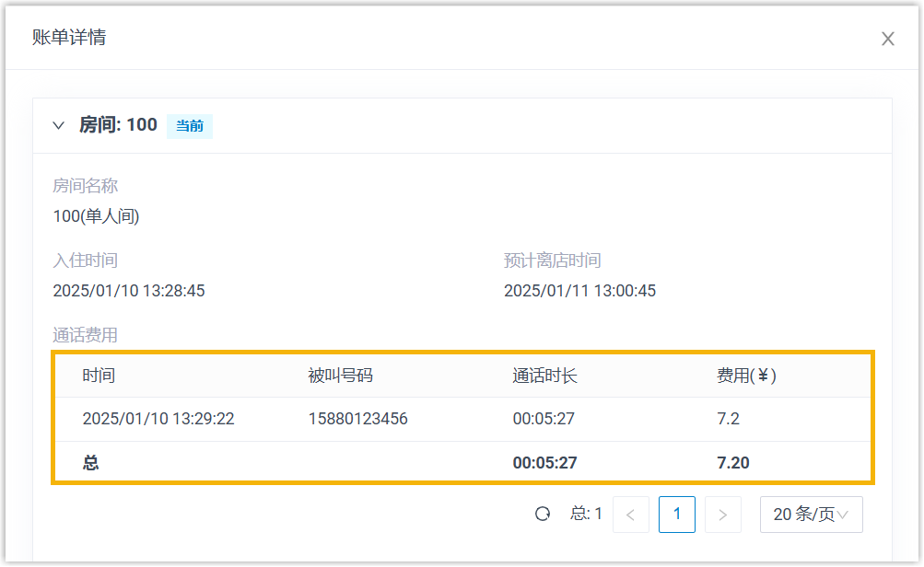This screenshot has height=567, width=924.
Task: Collapse the 房间: 100 section chevron
Action: pos(59,125)
